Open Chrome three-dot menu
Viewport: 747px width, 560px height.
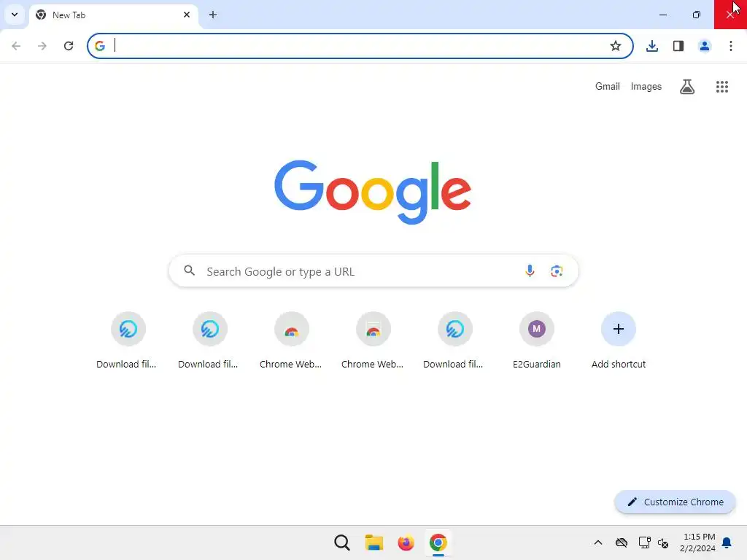[x=731, y=46]
